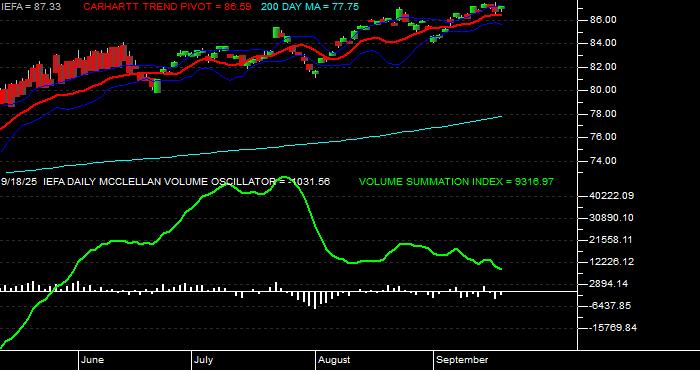
Task: Click the Volume Summation Index = 9316.97 label
Action: (x=456, y=182)
